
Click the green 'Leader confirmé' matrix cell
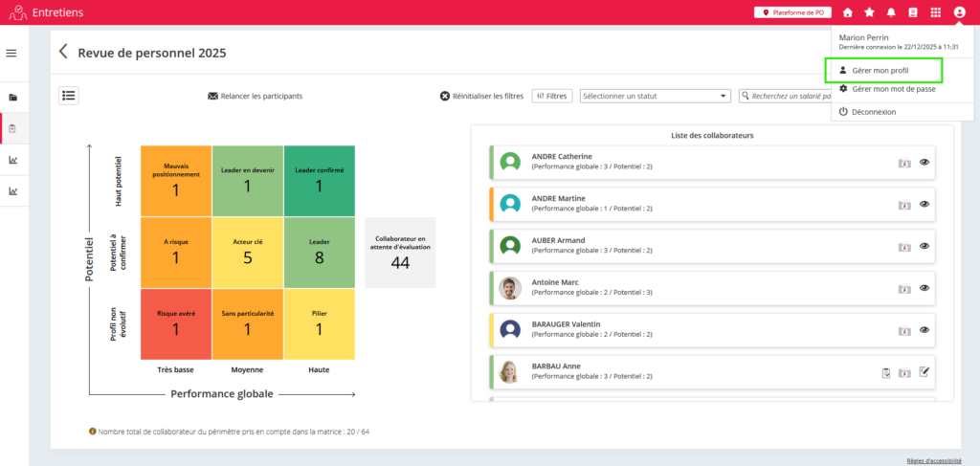tap(319, 180)
